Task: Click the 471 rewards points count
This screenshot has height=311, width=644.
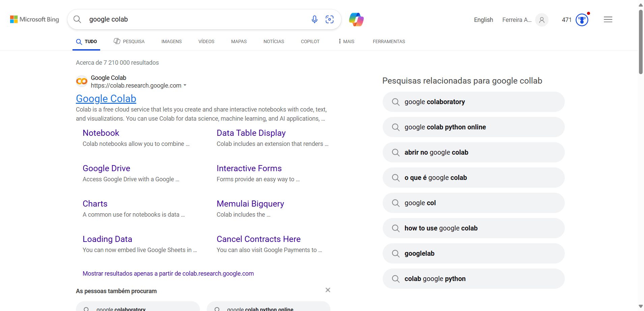Action: point(567,20)
